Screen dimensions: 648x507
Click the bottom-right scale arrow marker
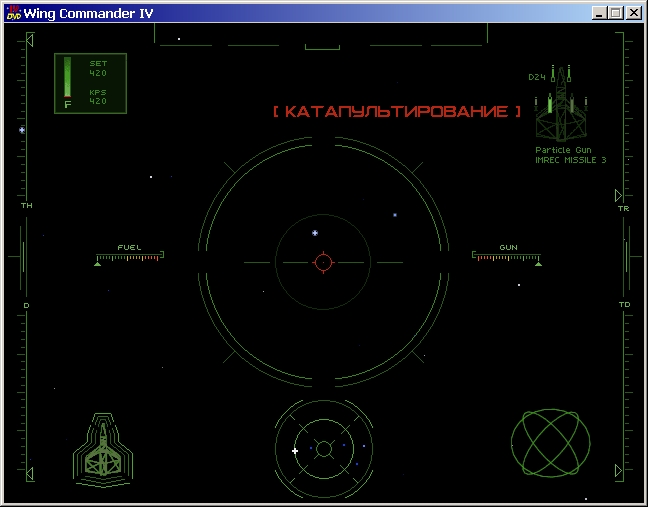[618, 470]
